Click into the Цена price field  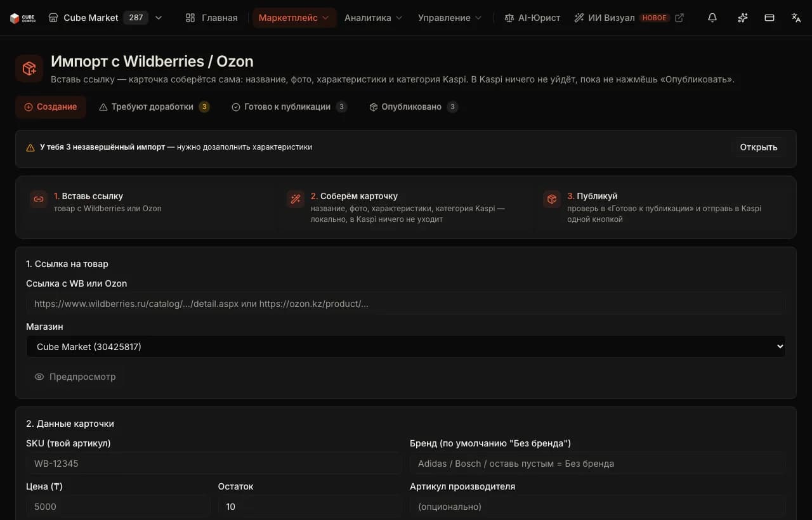tap(118, 507)
